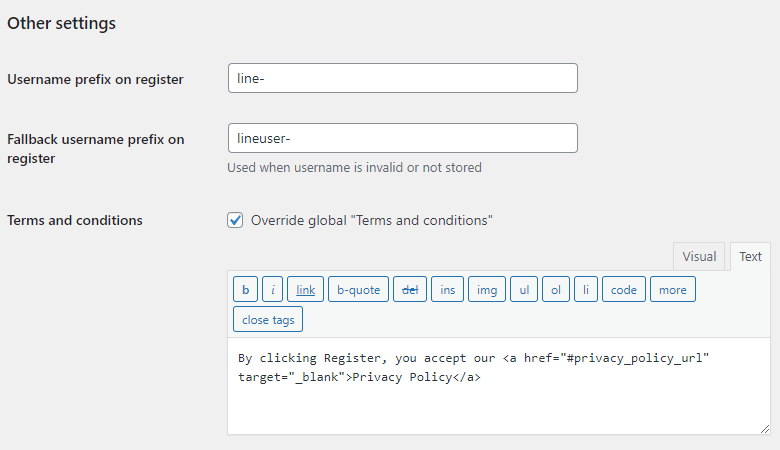Add an unordered list with ul button

point(523,290)
